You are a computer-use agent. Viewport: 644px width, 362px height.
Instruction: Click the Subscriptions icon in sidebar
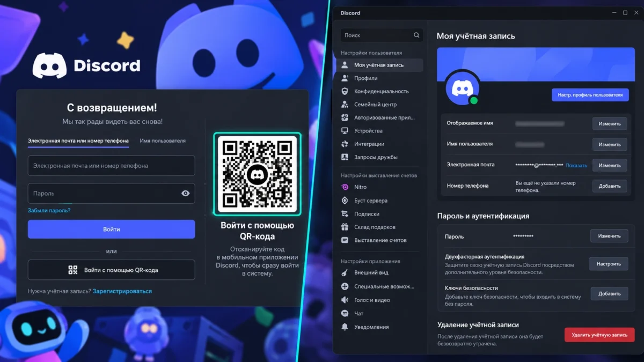click(x=345, y=214)
